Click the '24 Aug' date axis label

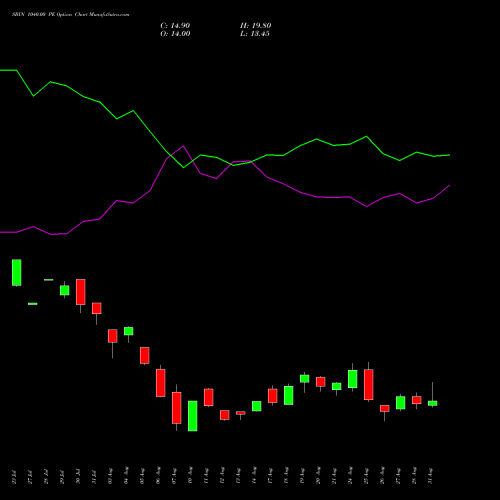click(350, 476)
